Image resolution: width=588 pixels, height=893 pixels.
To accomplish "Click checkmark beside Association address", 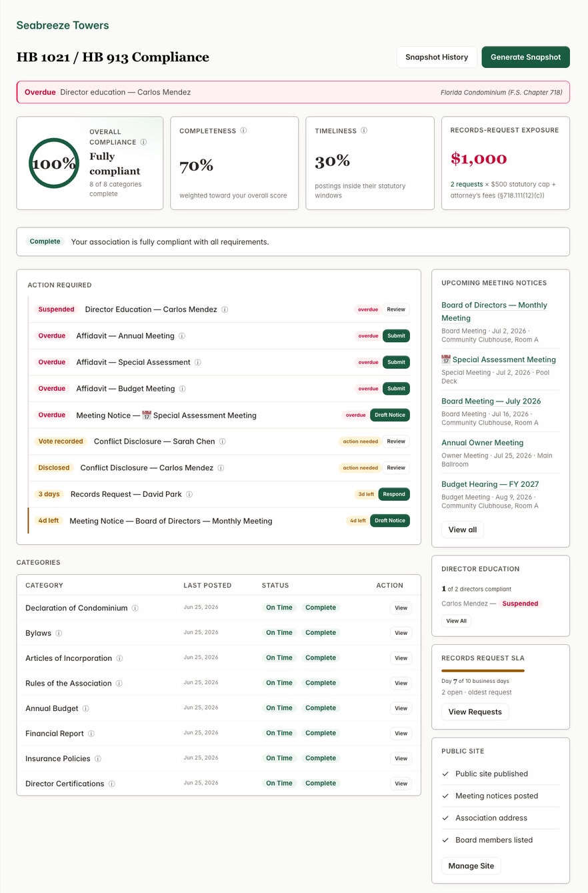I will pos(445,818).
